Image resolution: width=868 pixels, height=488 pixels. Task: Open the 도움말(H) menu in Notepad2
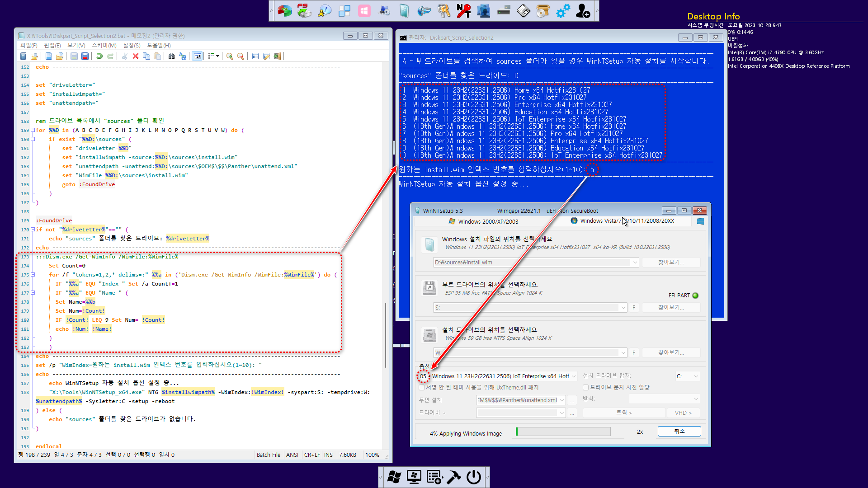pos(159,45)
